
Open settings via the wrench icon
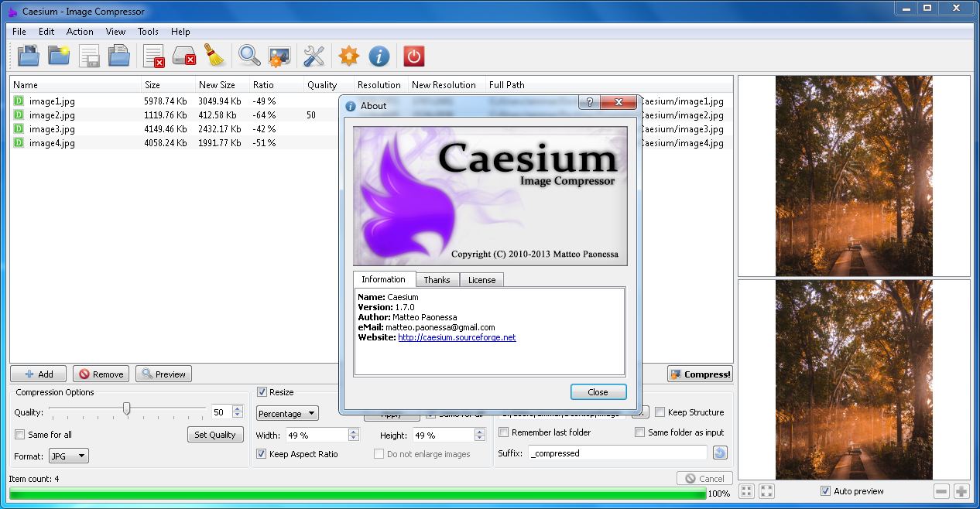[313, 55]
